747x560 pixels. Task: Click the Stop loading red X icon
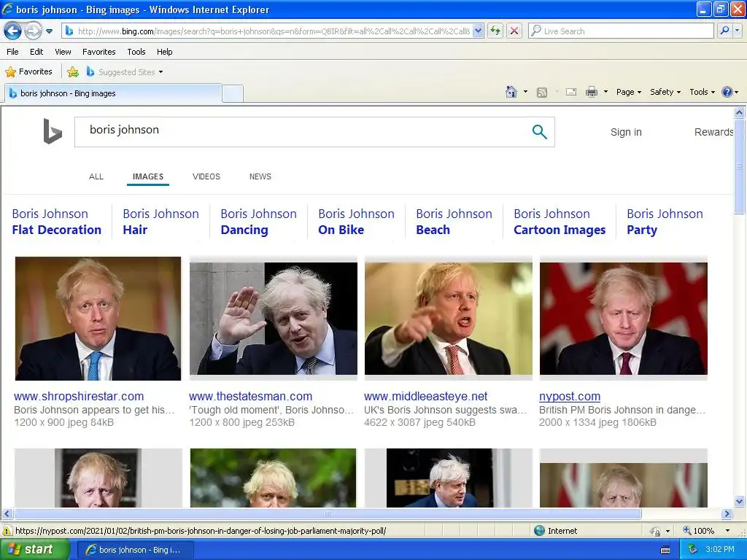tap(514, 31)
